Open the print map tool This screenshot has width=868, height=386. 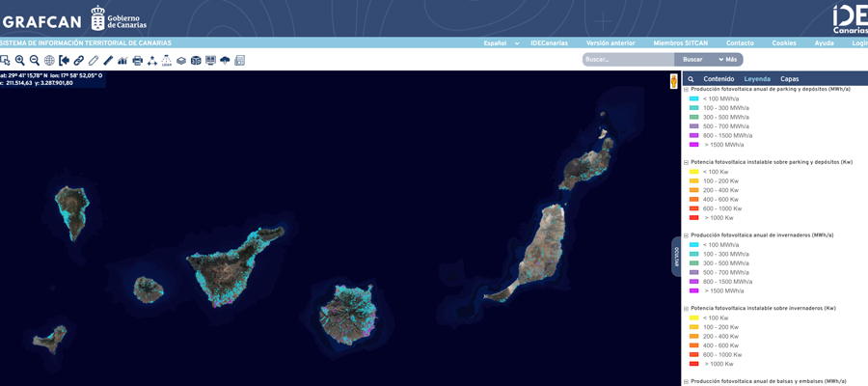[x=137, y=60]
